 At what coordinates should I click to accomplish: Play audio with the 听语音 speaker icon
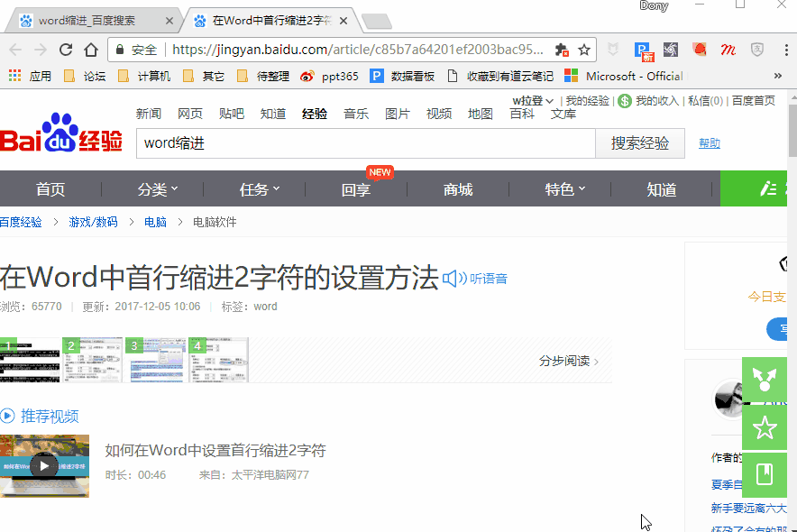click(x=454, y=279)
